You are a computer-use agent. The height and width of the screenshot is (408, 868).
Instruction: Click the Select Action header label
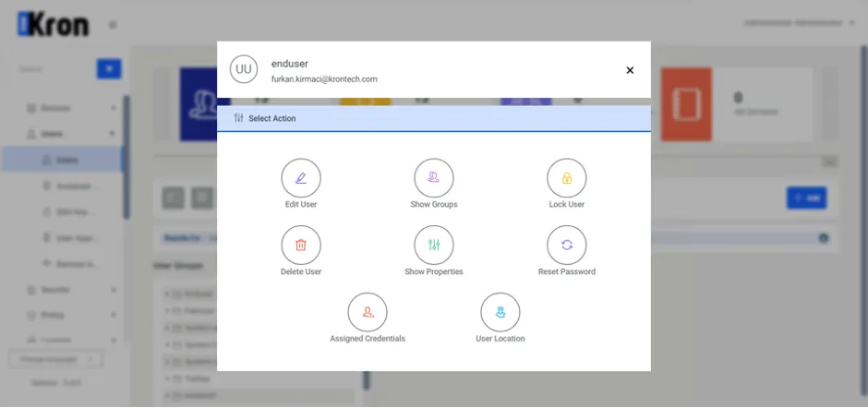pyautogui.click(x=271, y=118)
